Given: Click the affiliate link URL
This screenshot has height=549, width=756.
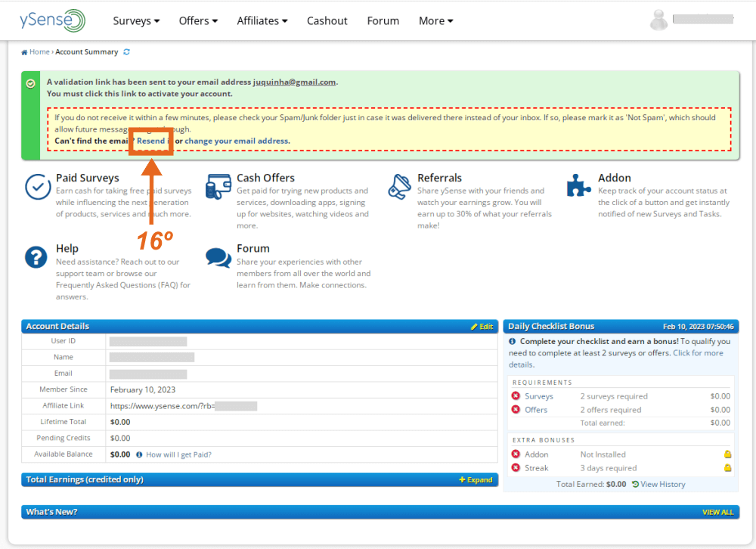Looking at the screenshot, I should (184, 406).
